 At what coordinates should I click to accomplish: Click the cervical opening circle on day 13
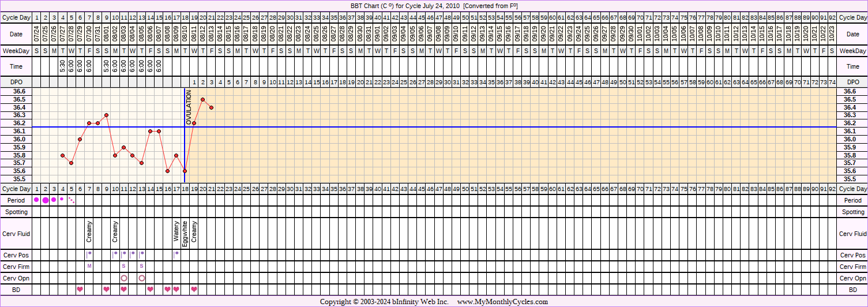click(x=141, y=278)
